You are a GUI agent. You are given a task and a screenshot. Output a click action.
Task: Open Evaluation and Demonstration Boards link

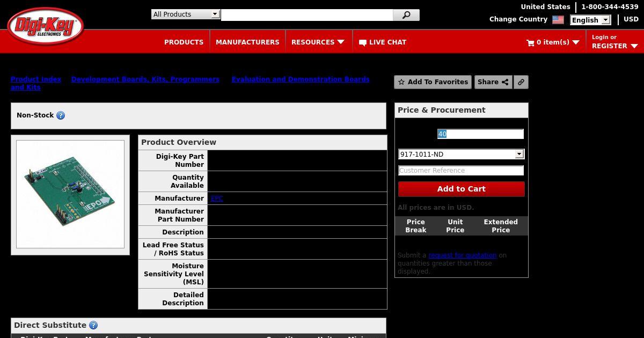coord(301,79)
